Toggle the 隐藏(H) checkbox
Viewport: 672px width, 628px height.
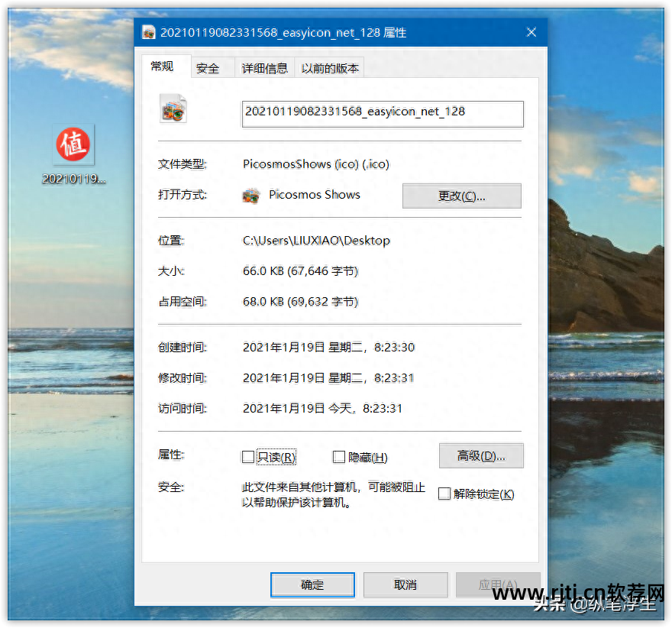click(339, 457)
